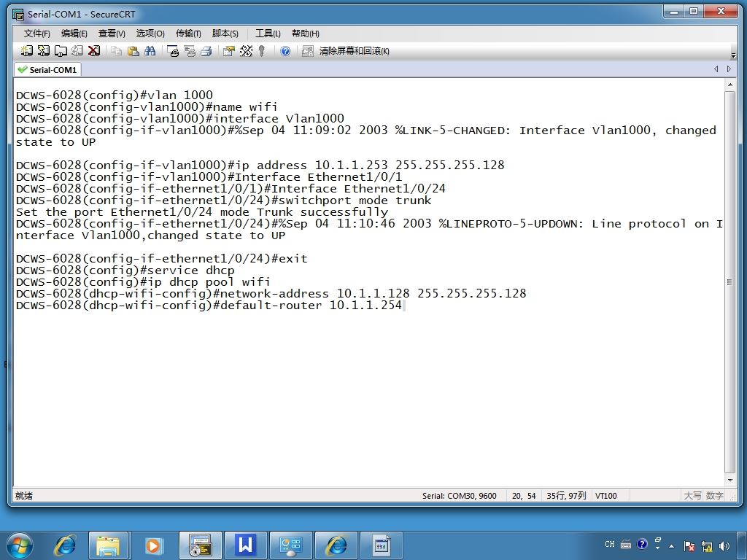This screenshot has height=560, width=747.
Task: Click the tab scroll right arrow
Action: 729,69
